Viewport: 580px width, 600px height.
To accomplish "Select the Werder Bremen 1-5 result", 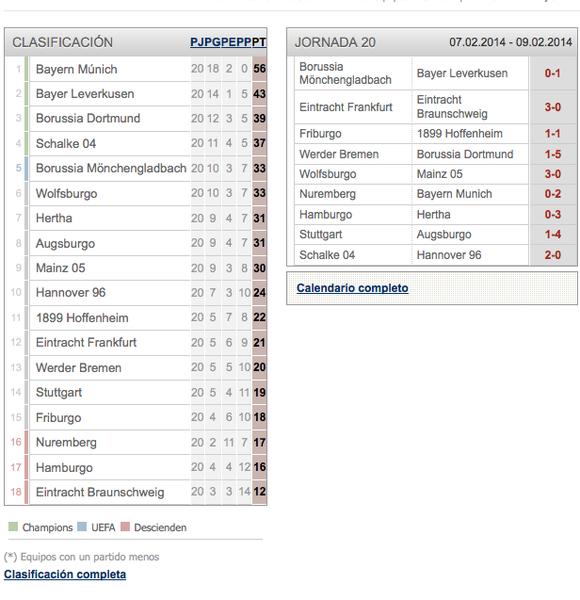I will 553,154.
